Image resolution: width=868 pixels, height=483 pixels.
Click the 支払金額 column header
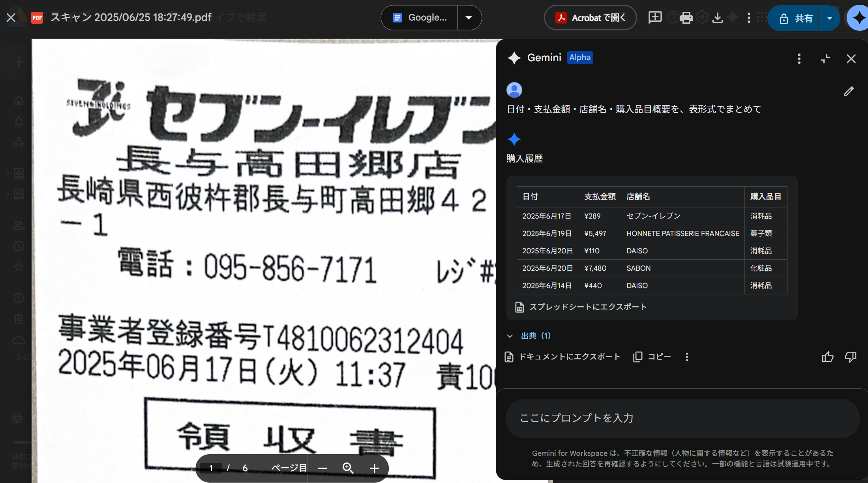coord(600,197)
